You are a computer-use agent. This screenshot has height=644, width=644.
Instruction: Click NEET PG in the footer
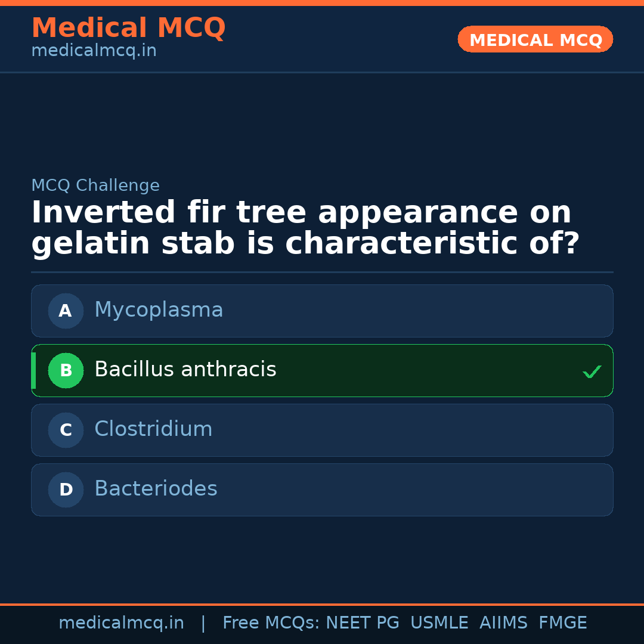coord(363,623)
